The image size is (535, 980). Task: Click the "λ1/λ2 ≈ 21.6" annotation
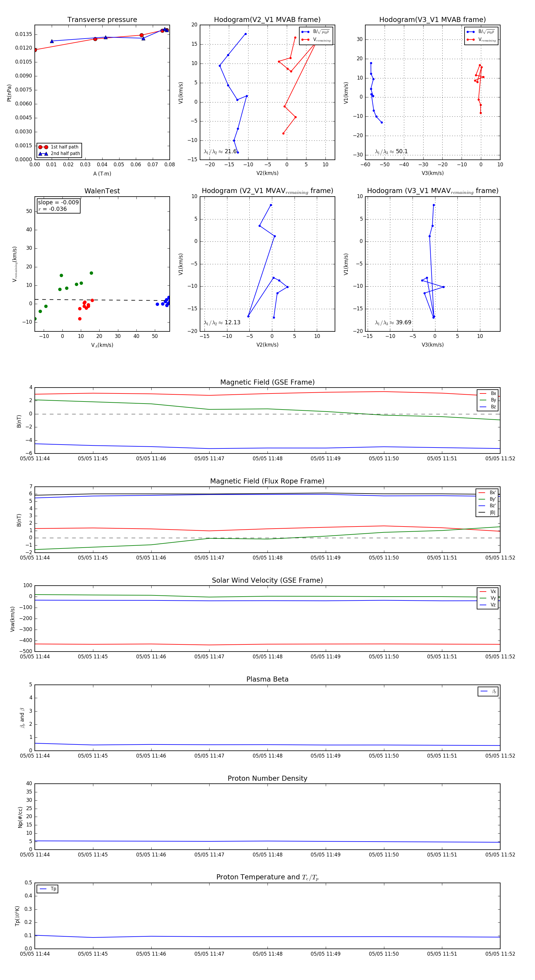220,151
